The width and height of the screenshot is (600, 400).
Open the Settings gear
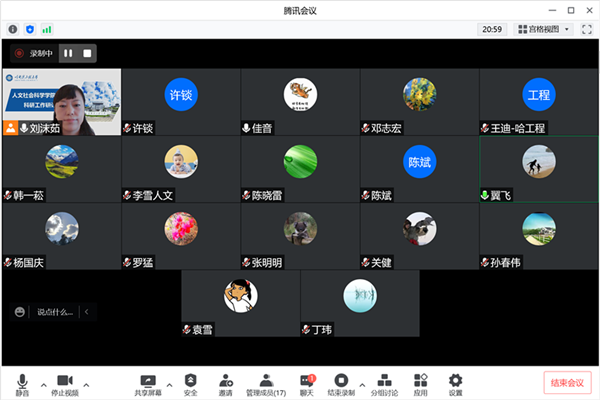455,385
